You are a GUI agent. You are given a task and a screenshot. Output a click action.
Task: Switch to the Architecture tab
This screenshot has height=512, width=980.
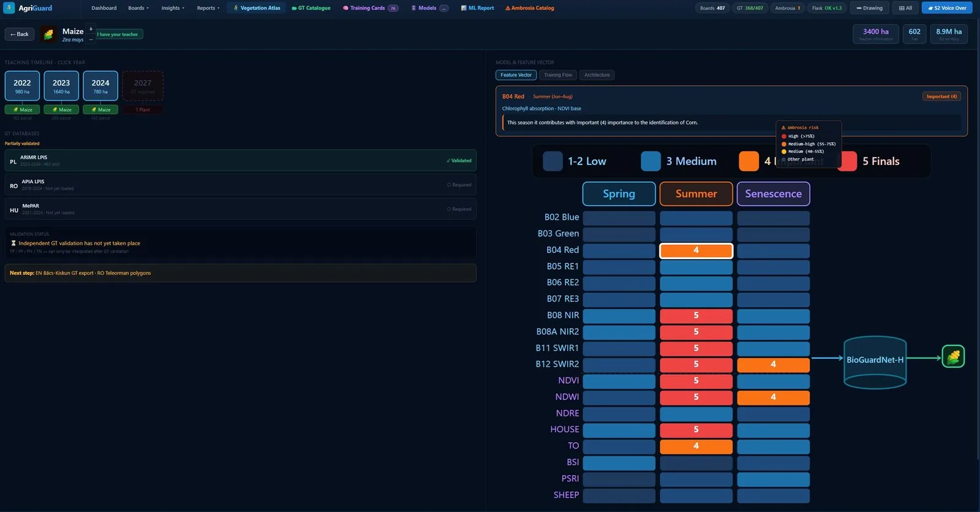pyautogui.click(x=597, y=75)
